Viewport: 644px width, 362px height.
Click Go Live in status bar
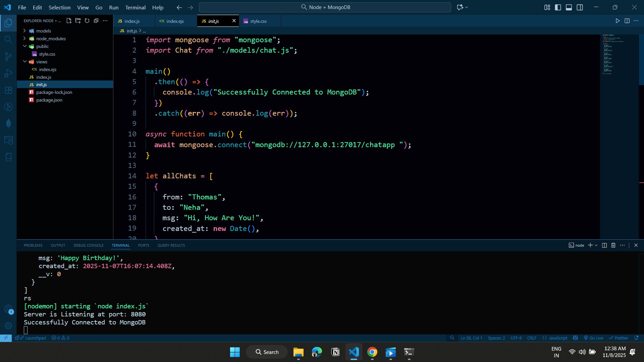(593, 338)
